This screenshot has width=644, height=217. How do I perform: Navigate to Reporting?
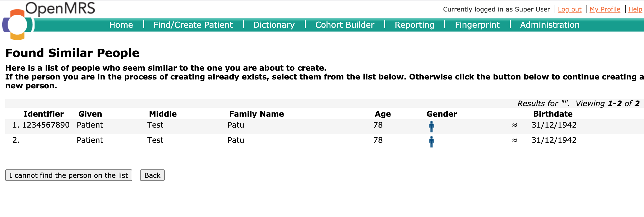415,25
